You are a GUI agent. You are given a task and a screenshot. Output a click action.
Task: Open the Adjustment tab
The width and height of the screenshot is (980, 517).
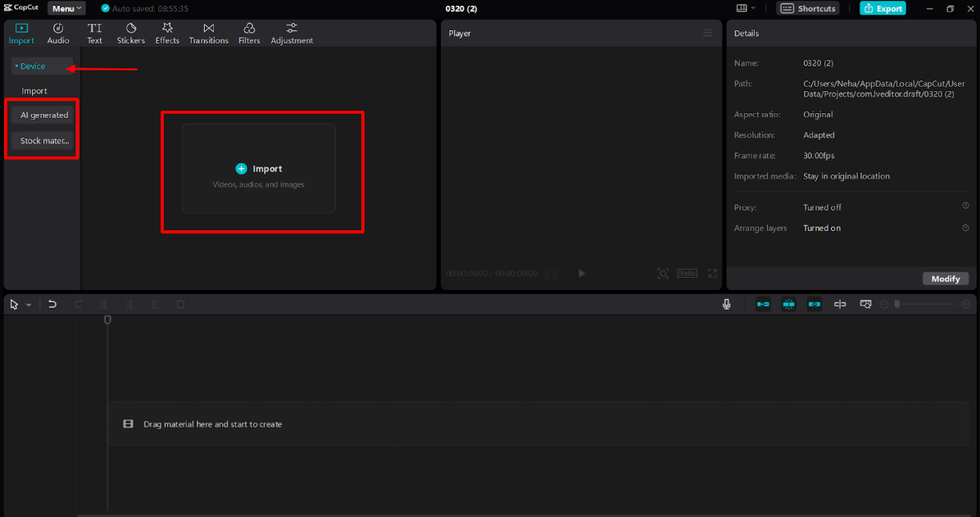[291, 33]
